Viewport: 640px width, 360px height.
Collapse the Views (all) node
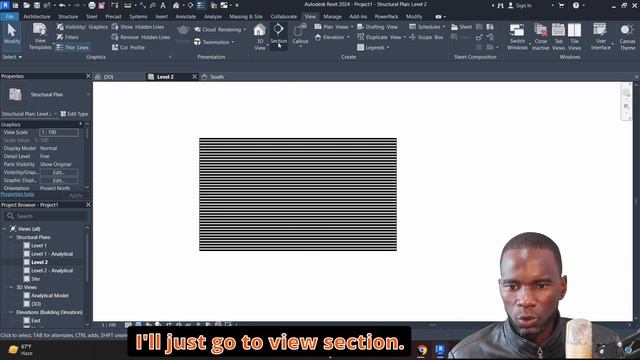coord(4,229)
